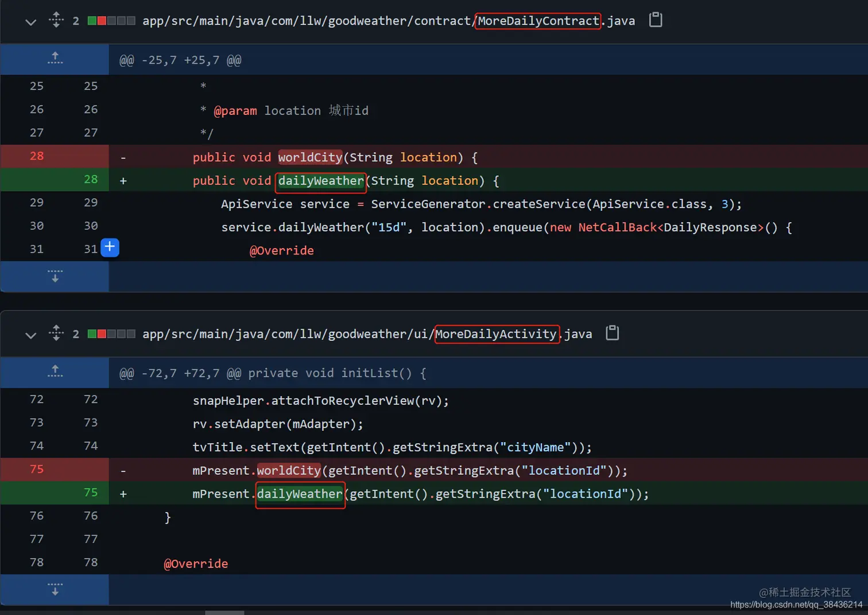
Task: Click 'worldCity' in removed line 28
Action: pos(310,157)
